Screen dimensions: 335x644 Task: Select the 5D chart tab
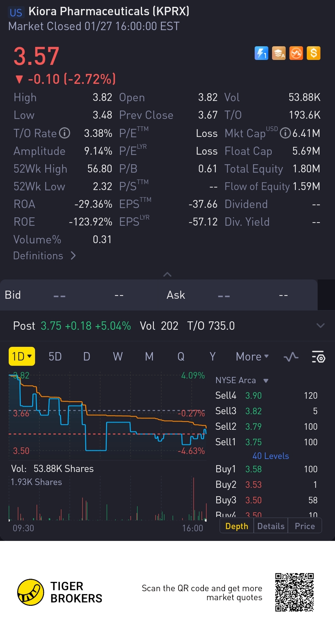(x=55, y=356)
